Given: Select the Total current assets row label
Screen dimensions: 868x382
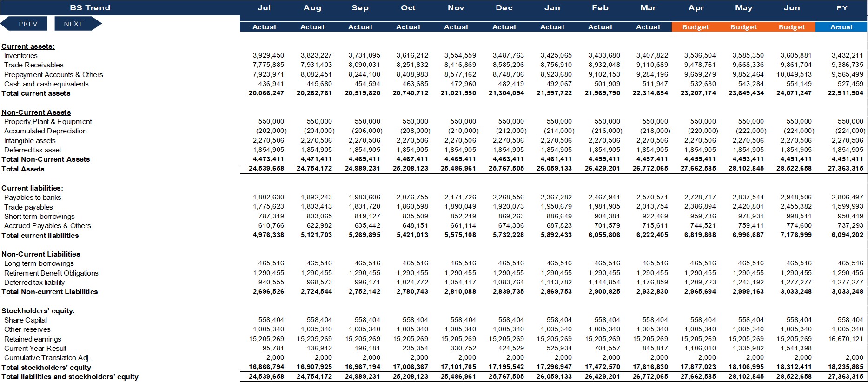Looking at the screenshot, I should coord(36,93).
